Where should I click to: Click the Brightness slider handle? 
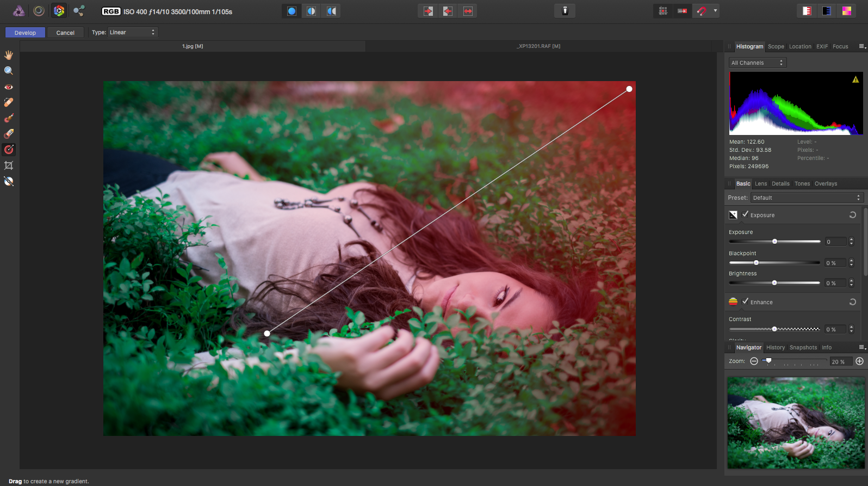coord(774,283)
